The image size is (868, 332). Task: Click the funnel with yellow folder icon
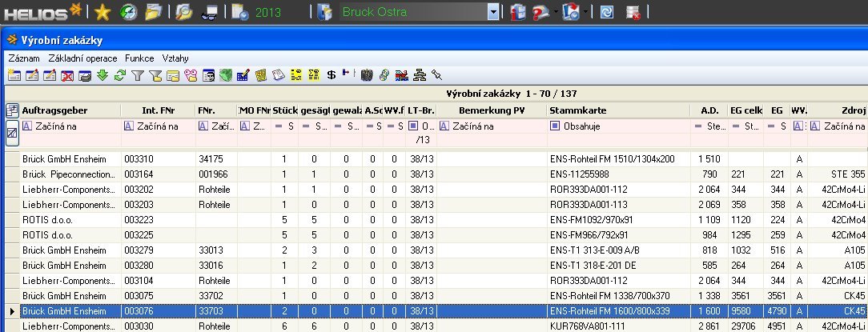tap(155, 75)
